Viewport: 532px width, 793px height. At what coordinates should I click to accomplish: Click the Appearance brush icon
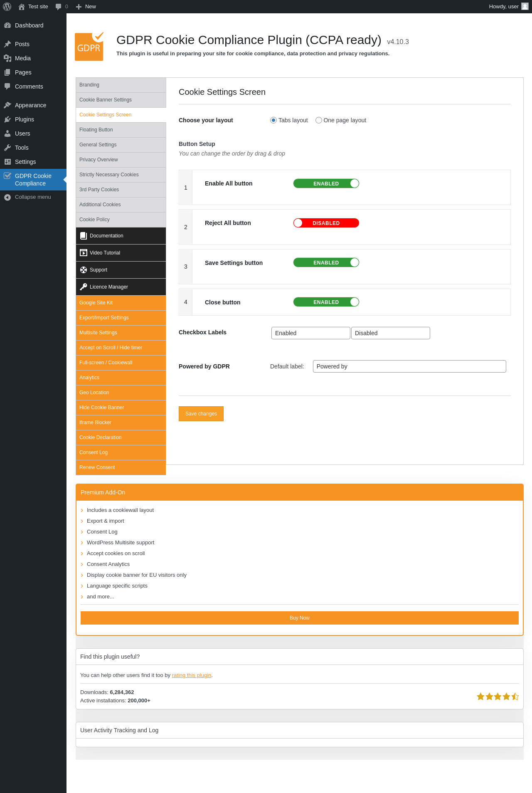(7, 105)
